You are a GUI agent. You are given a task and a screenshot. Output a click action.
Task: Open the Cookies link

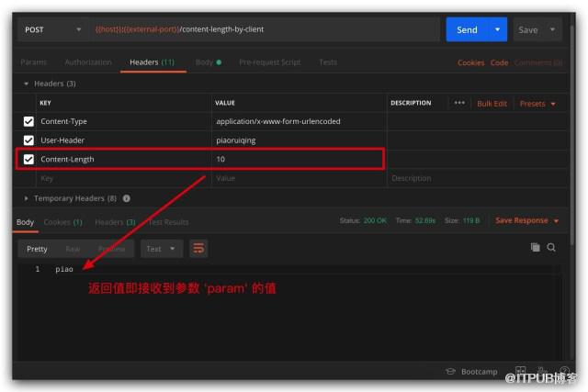[x=471, y=62]
